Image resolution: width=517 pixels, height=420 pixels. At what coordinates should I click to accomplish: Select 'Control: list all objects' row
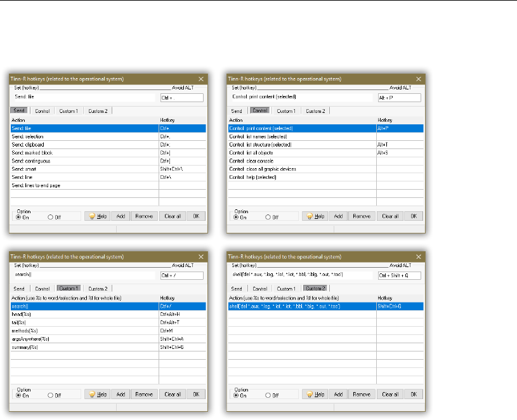tap(326, 153)
